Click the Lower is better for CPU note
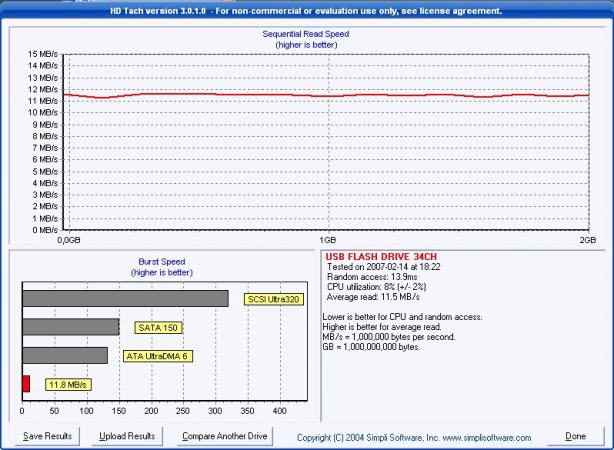Image resolution: width=614 pixels, height=450 pixels. point(402,317)
